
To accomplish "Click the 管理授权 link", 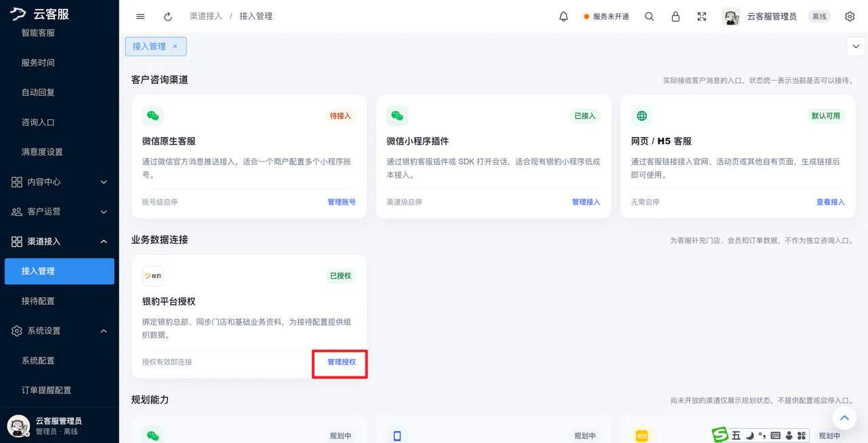I will pyautogui.click(x=342, y=362).
